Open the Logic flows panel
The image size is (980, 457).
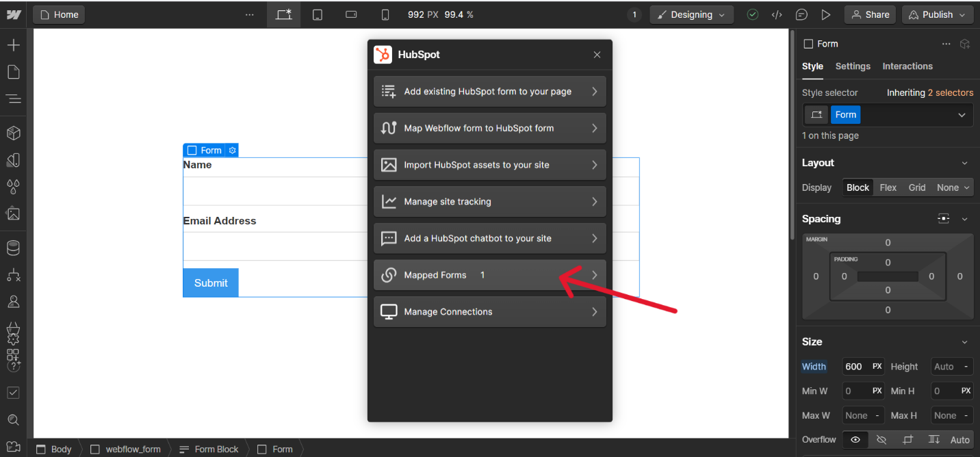14,274
